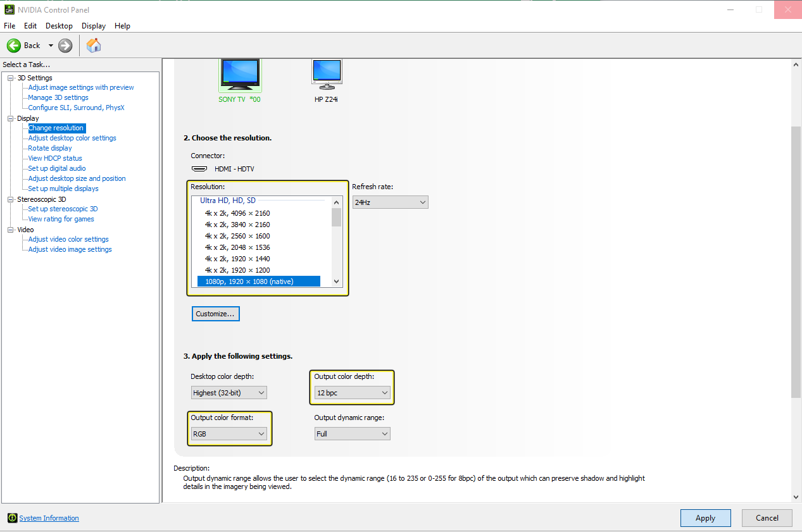The width and height of the screenshot is (802, 532).
Task: Open Set up stereoscopic 3D
Action: (x=63, y=209)
